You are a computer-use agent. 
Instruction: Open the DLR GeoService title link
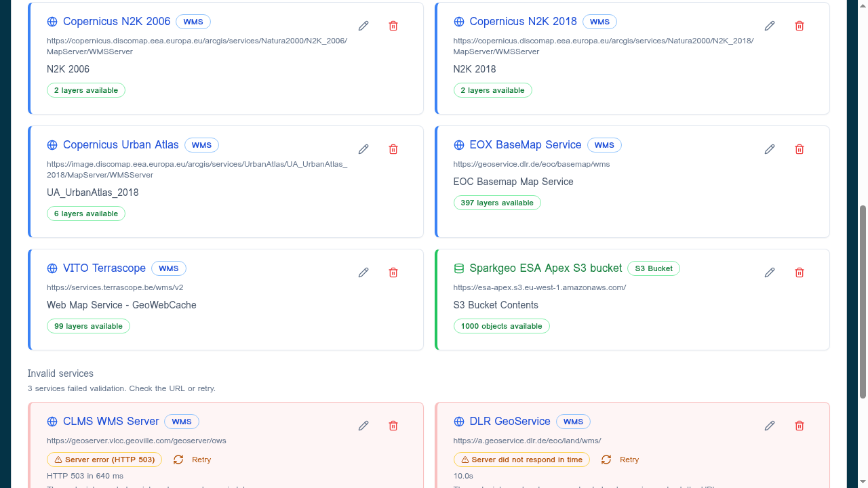point(510,422)
